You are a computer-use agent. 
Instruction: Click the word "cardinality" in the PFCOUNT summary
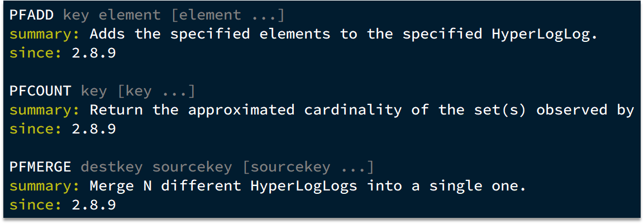tap(352, 110)
